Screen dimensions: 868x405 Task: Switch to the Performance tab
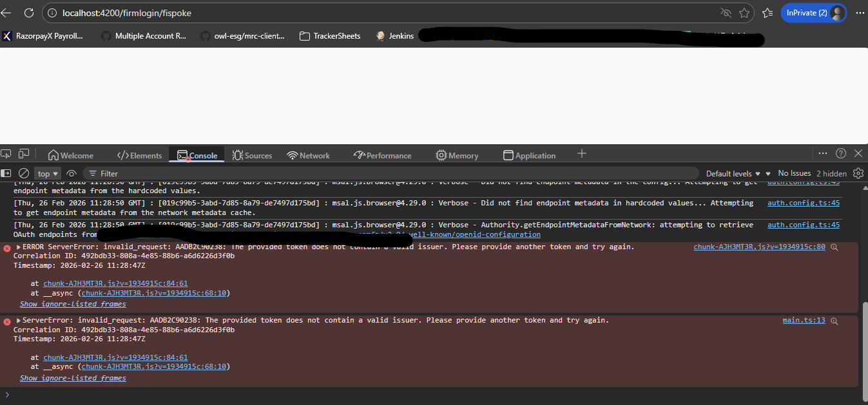point(383,155)
